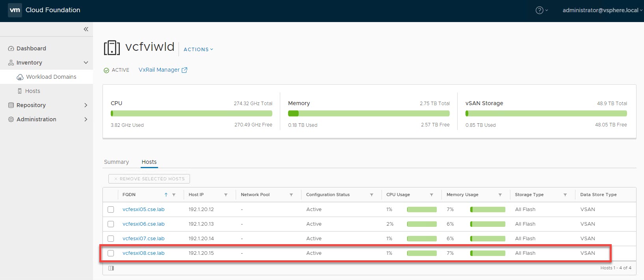Check the vcfesxi08.cse.lab host checkbox
The width and height of the screenshot is (644, 280).
111,253
